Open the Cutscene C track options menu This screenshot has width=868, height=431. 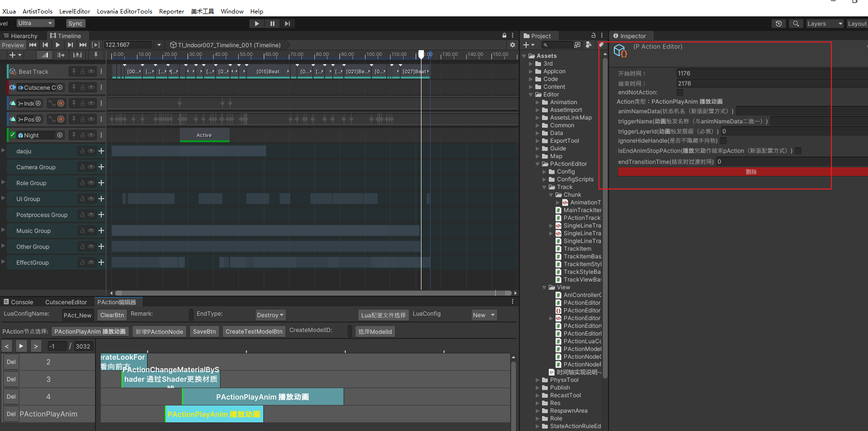click(x=101, y=87)
